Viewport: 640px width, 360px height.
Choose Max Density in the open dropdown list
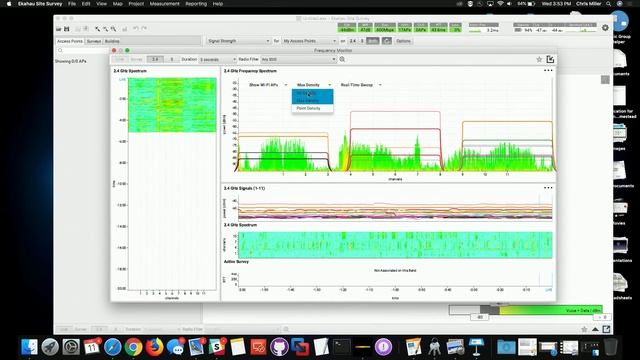tap(312, 100)
